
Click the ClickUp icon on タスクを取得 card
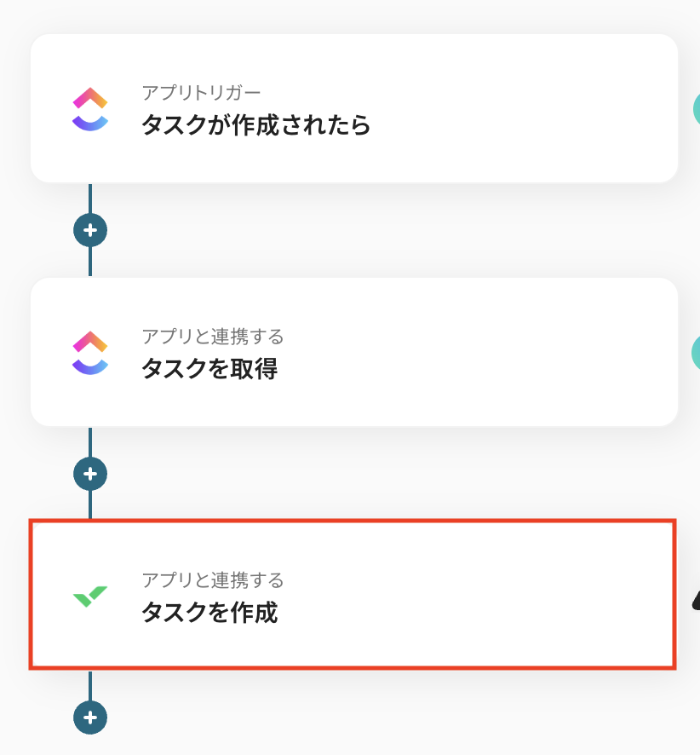coord(90,353)
